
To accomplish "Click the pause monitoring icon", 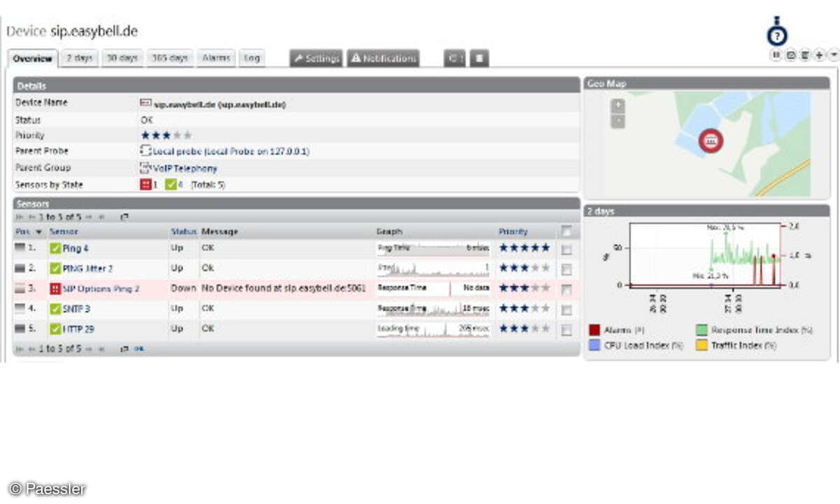I will point(776,55).
